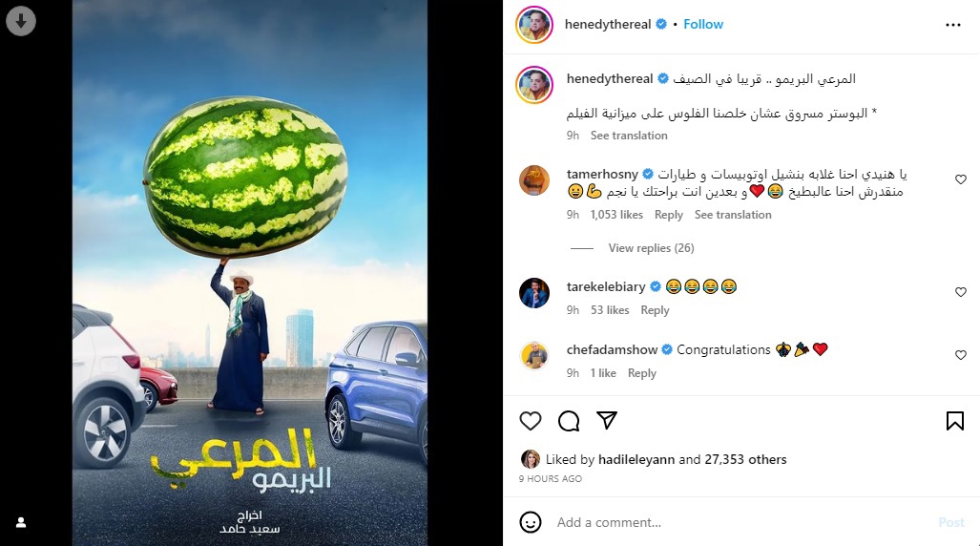Open henedythereal profile picture in the header
Image resolution: width=980 pixels, height=546 pixels.
coord(534,25)
